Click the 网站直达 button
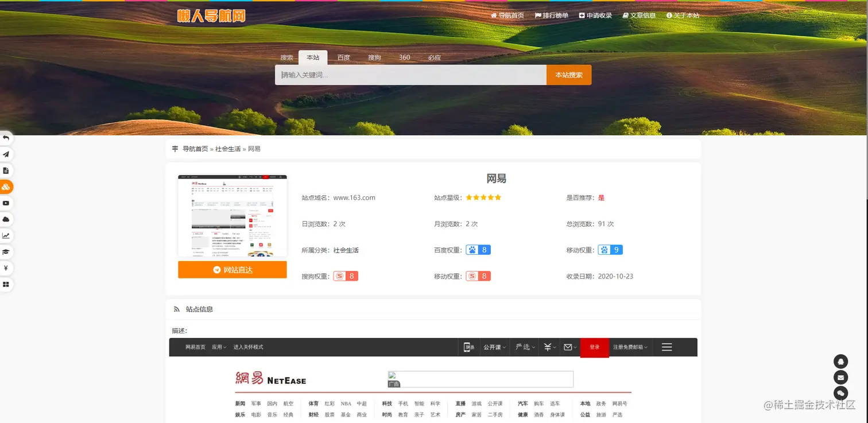Image resolution: width=868 pixels, height=423 pixels. (232, 270)
